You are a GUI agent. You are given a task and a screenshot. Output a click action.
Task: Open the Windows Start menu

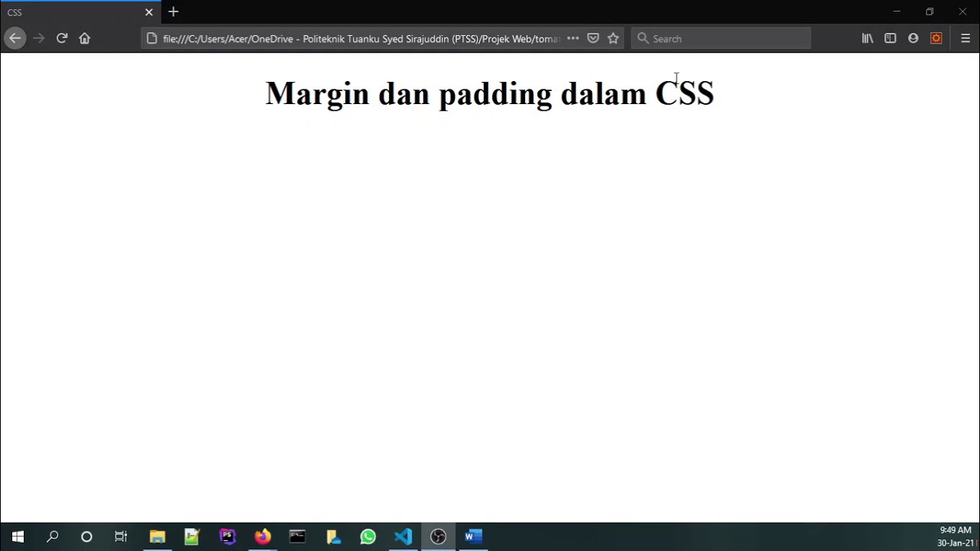18,536
